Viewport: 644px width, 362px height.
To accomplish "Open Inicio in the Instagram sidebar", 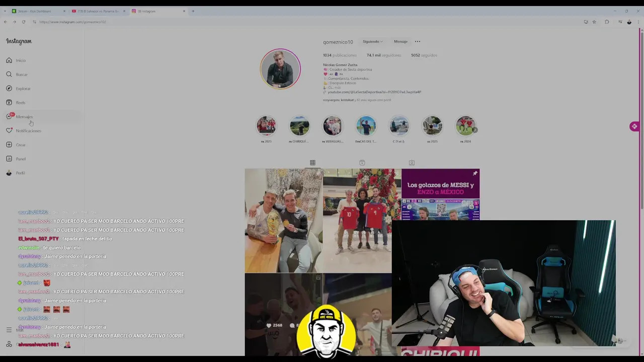I will click(16, 60).
